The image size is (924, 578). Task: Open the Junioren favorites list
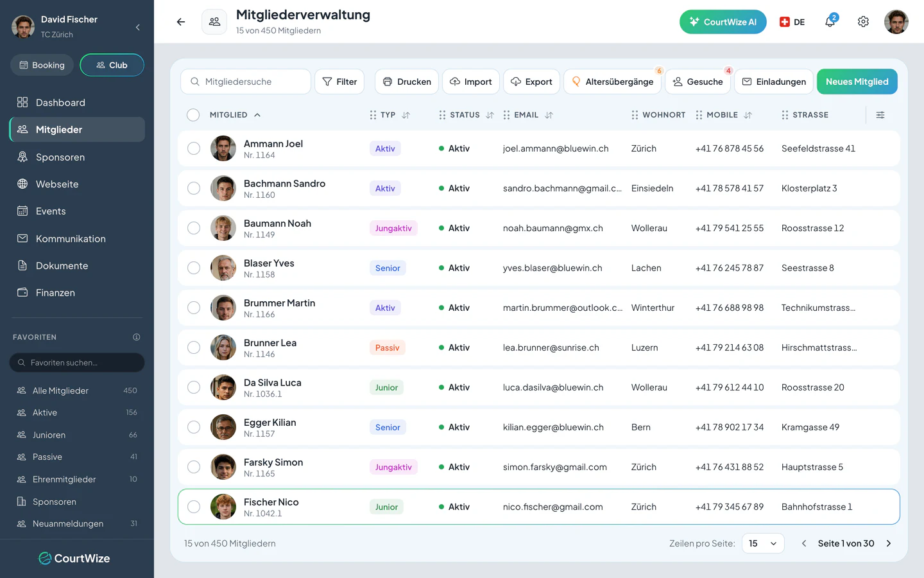pyautogui.click(x=77, y=435)
